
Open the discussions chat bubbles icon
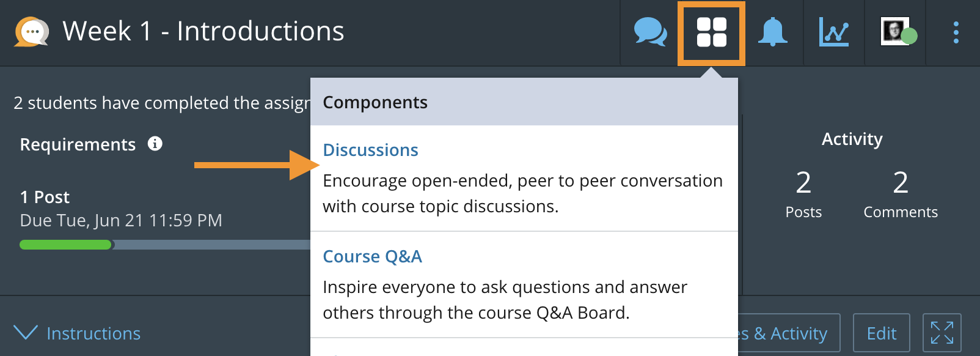(651, 32)
